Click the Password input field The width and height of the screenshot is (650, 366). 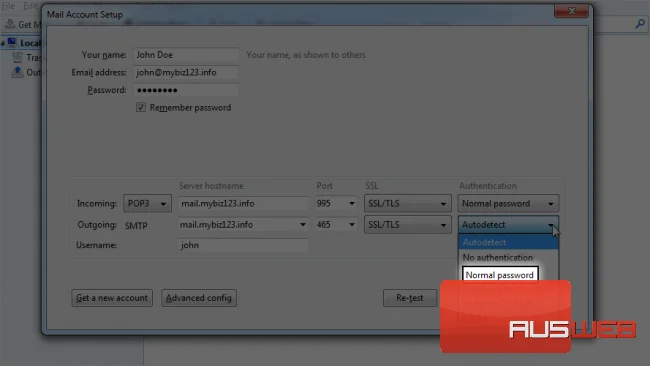pyautogui.click(x=186, y=90)
